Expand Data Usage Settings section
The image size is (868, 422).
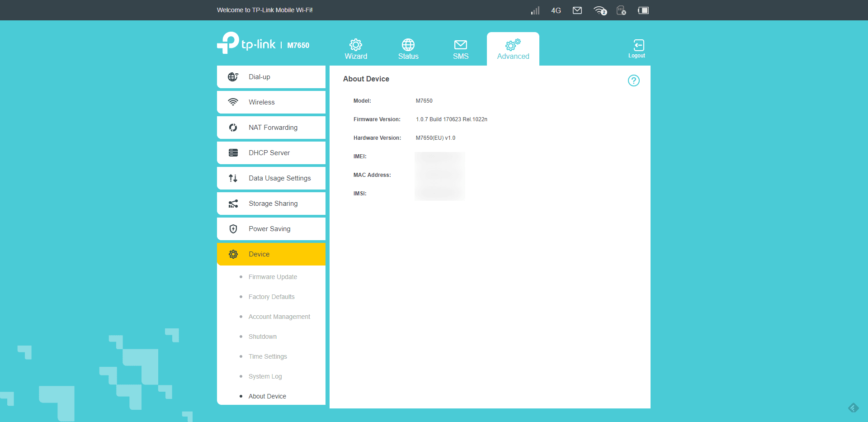point(271,178)
